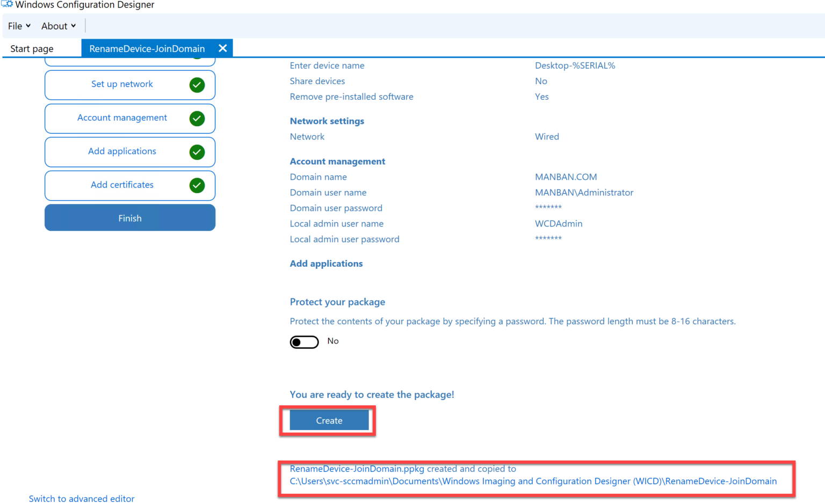Click the checkmark beside Add certificates
This screenshot has height=504, width=825.
[197, 185]
